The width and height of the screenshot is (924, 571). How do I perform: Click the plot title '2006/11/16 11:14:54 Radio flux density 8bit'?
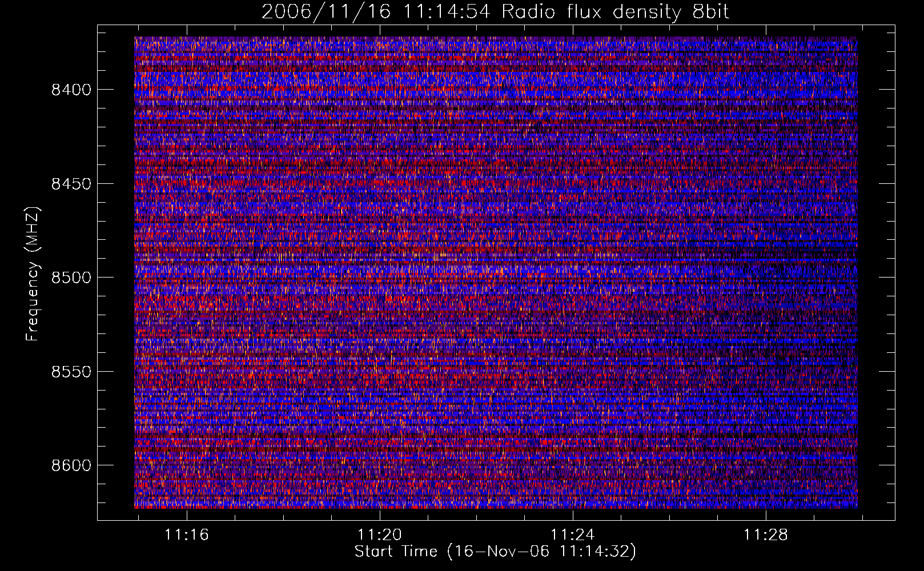point(495,12)
